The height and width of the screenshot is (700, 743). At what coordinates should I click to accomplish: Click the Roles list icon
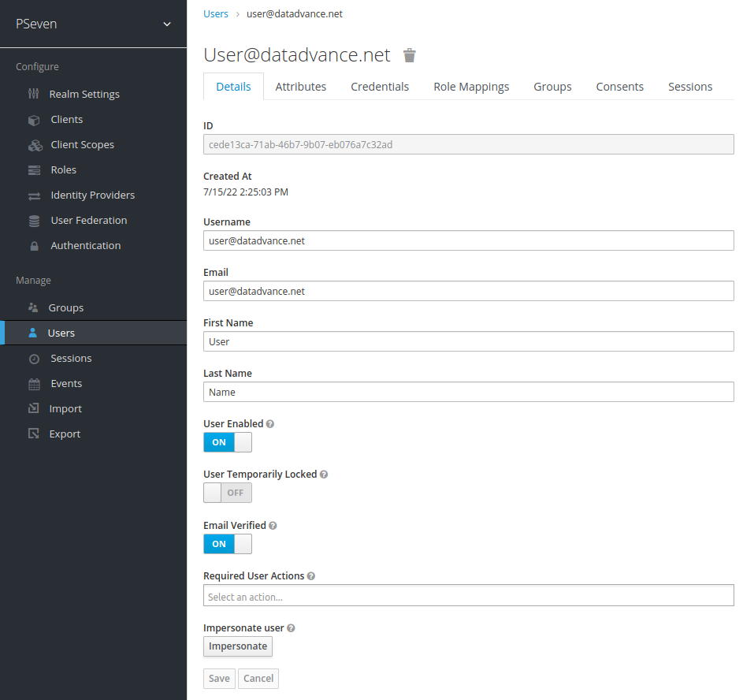(34, 170)
